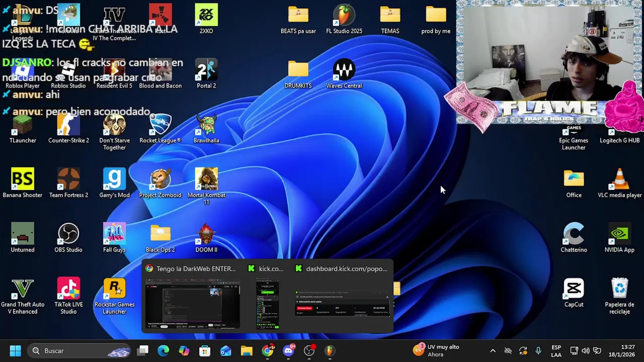This screenshot has height=362, width=644.
Task: Launch the OBS Studio desktop shortcut
Action: click(68, 238)
